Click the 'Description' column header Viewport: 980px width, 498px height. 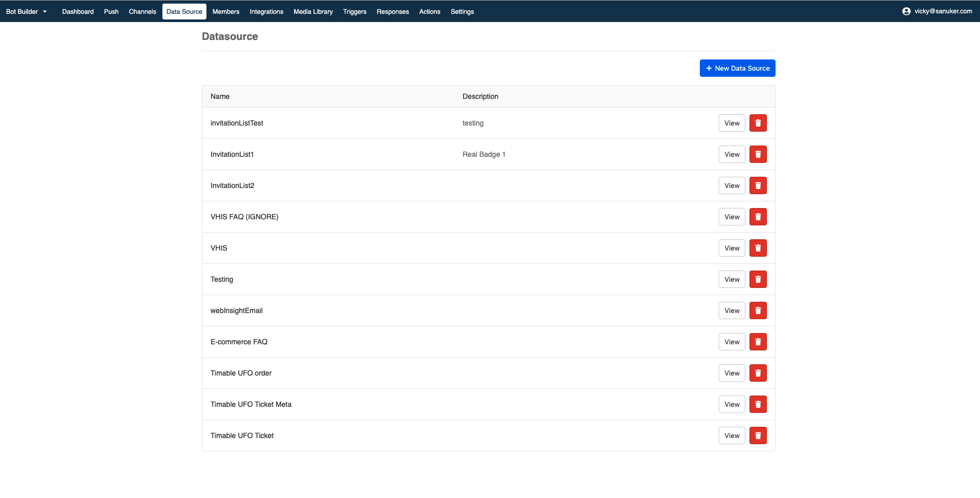pyautogui.click(x=481, y=96)
